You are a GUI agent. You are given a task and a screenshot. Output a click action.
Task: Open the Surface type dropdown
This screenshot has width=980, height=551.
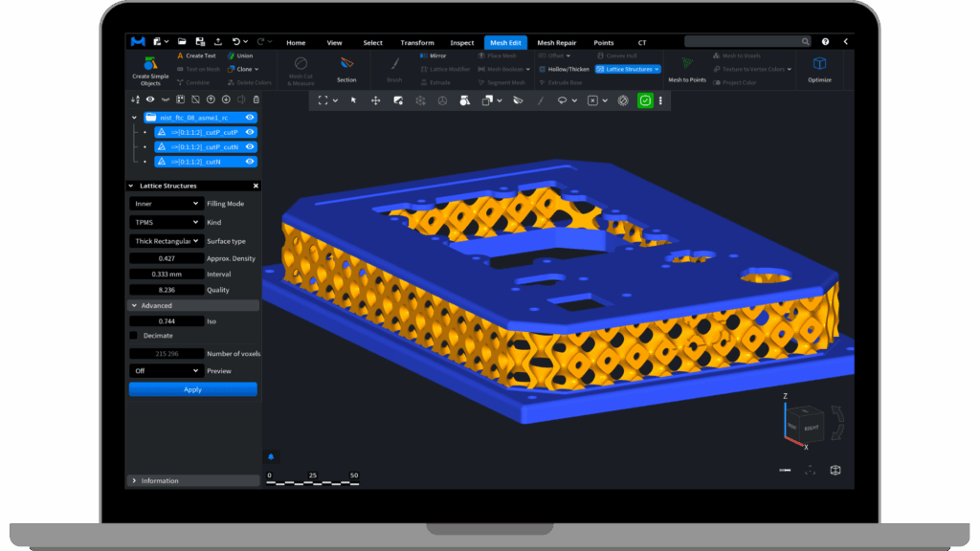pyautogui.click(x=167, y=241)
